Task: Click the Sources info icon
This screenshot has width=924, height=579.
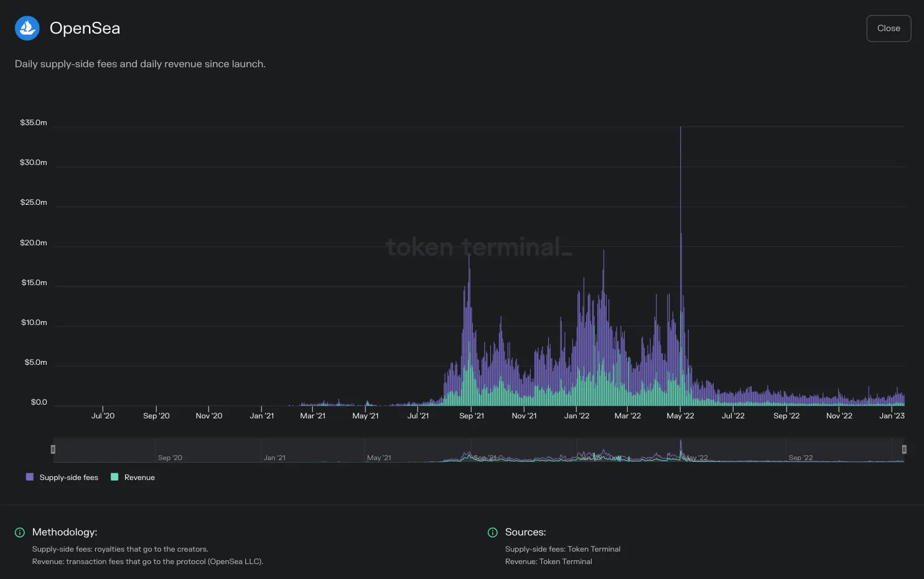Action: point(493,532)
